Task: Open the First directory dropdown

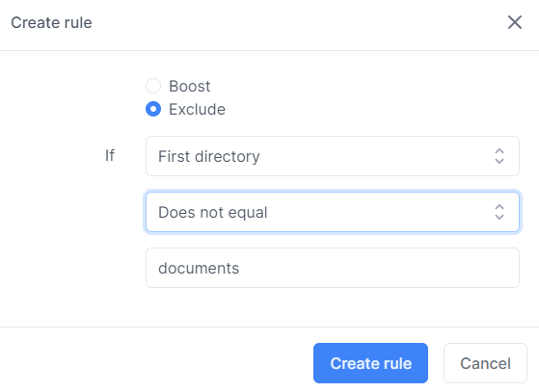Action: click(x=333, y=156)
